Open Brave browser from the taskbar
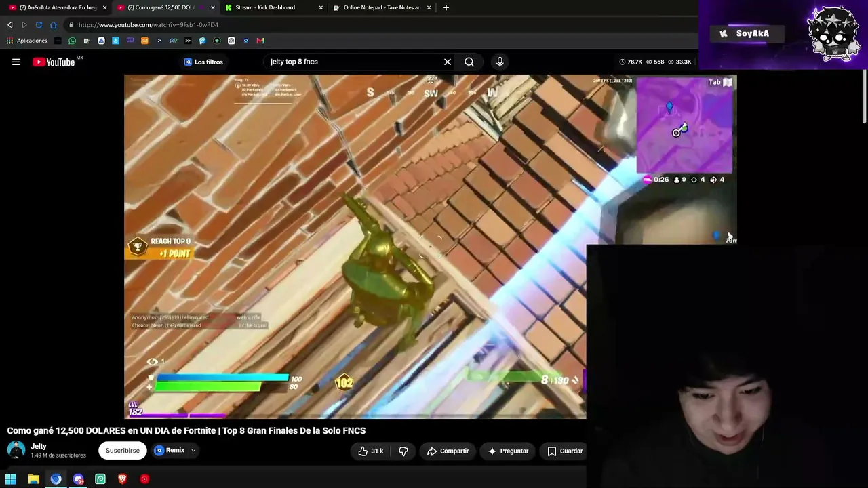 pyautogui.click(x=122, y=479)
